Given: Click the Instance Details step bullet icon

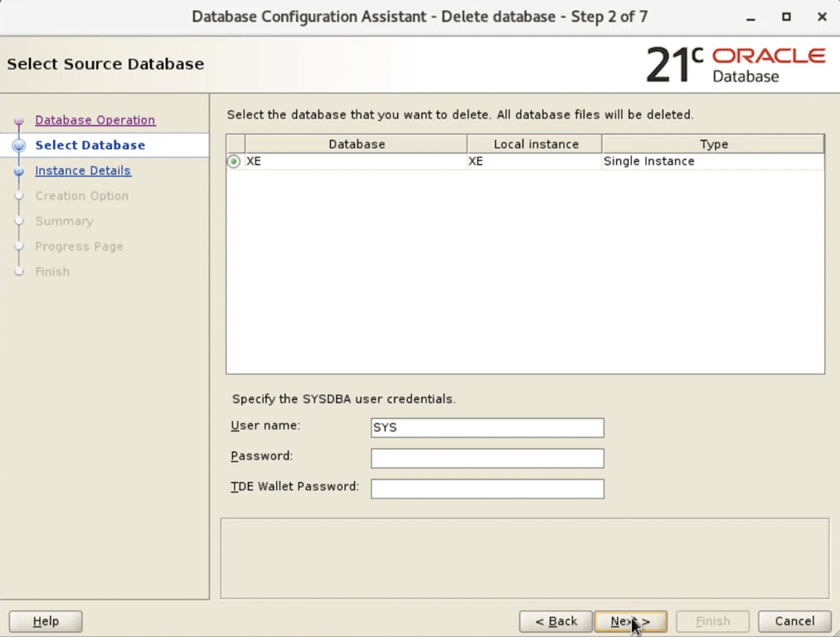Looking at the screenshot, I should [x=19, y=172].
